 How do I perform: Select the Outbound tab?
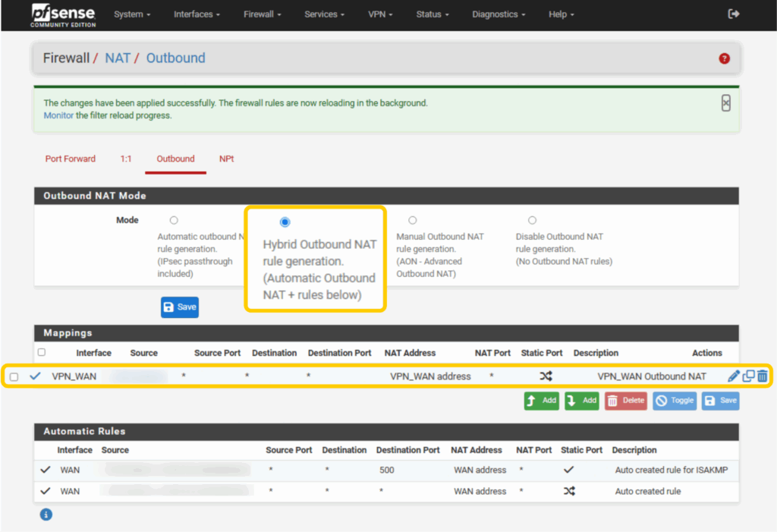(175, 159)
